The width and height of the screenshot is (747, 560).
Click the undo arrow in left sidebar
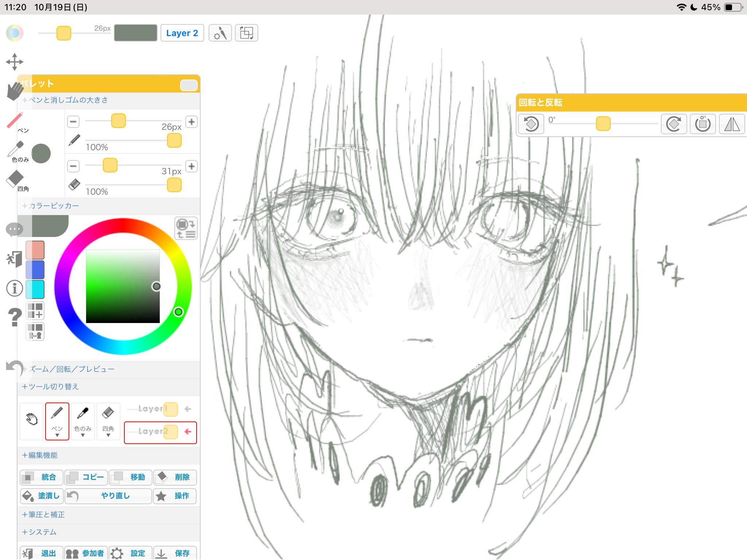click(15, 368)
